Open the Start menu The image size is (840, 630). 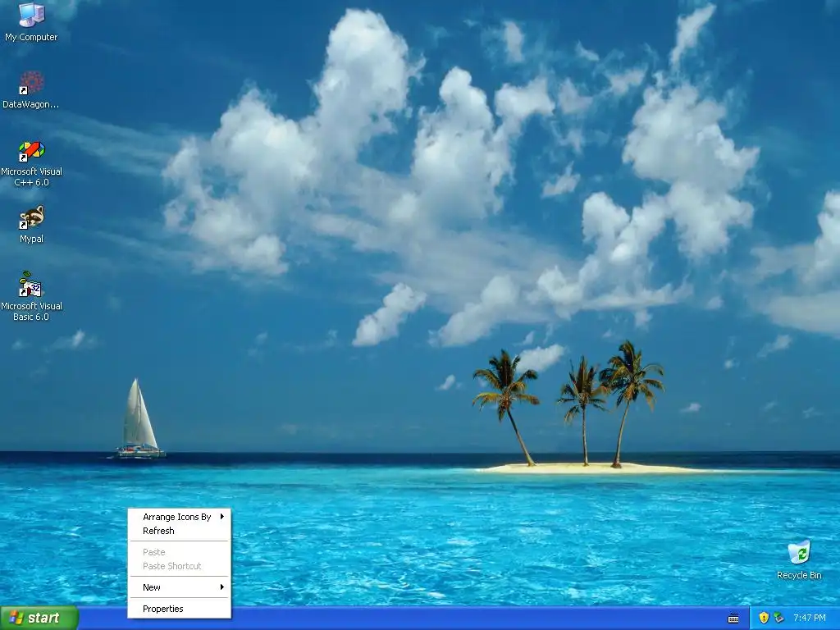click(x=39, y=618)
